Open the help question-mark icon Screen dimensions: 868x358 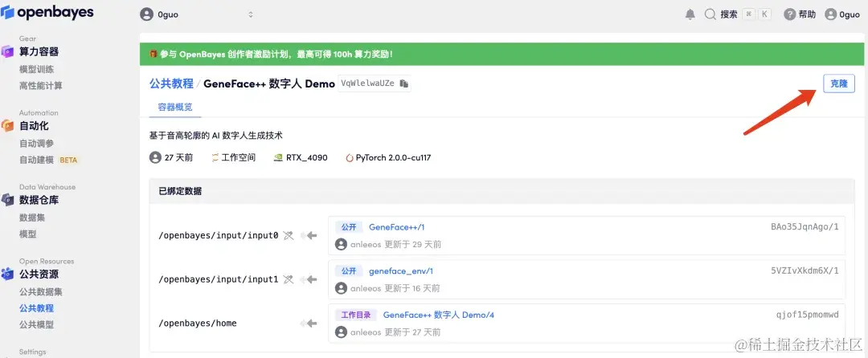(x=789, y=15)
